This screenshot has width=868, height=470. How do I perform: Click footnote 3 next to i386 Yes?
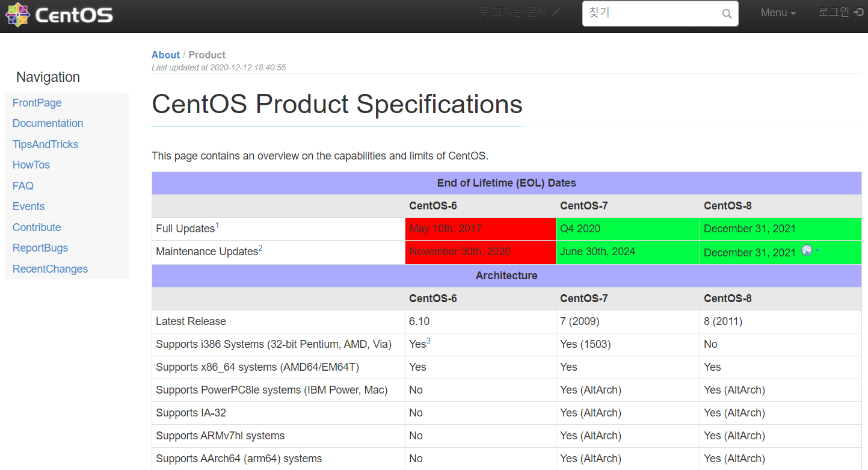(x=428, y=341)
